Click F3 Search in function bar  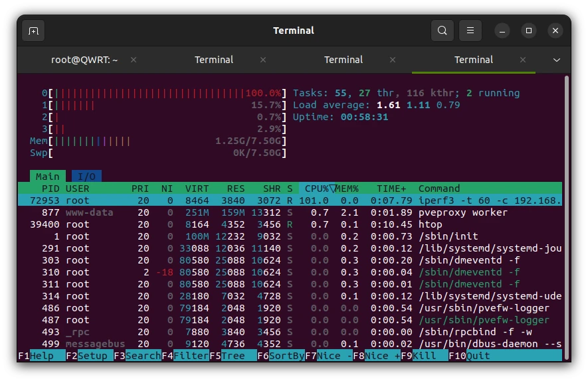pos(138,356)
